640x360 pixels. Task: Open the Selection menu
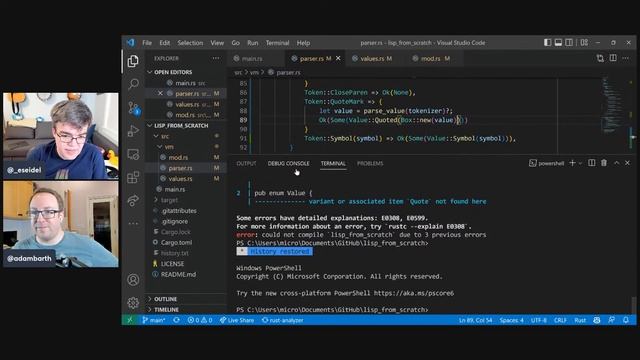pyautogui.click(x=190, y=43)
